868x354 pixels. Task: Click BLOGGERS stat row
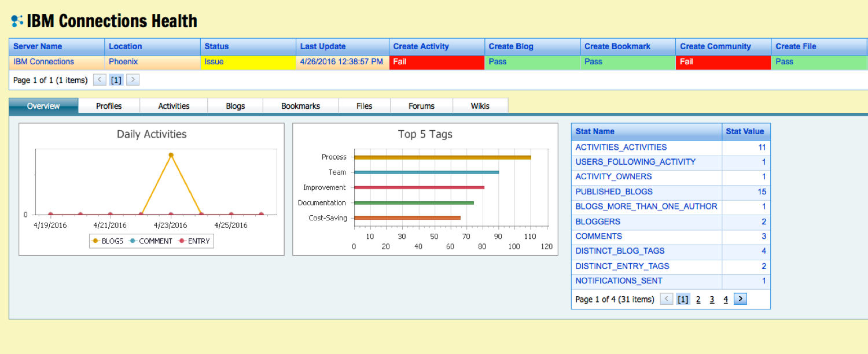pos(671,222)
